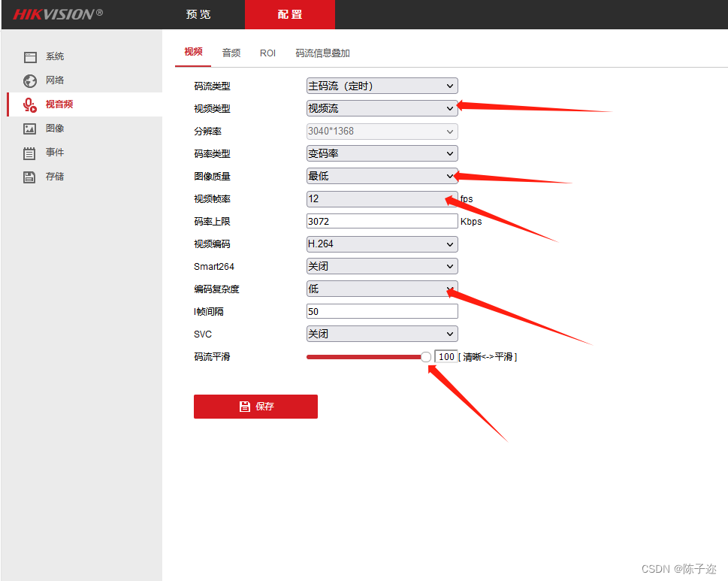This screenshot has height=581, width=728.
Task: Open the 码流类型 dropdown
Action: pos(382,86)
